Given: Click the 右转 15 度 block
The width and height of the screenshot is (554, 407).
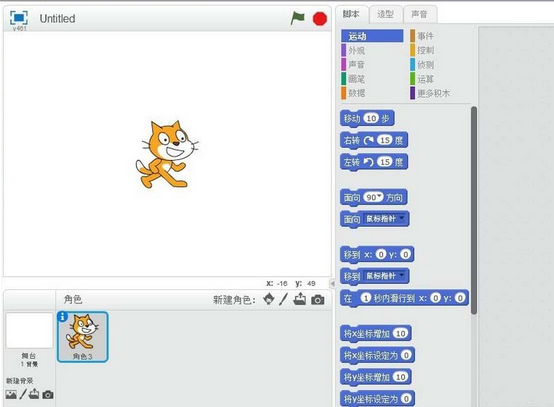Looking at the screenshot, I should pos(374,140).
